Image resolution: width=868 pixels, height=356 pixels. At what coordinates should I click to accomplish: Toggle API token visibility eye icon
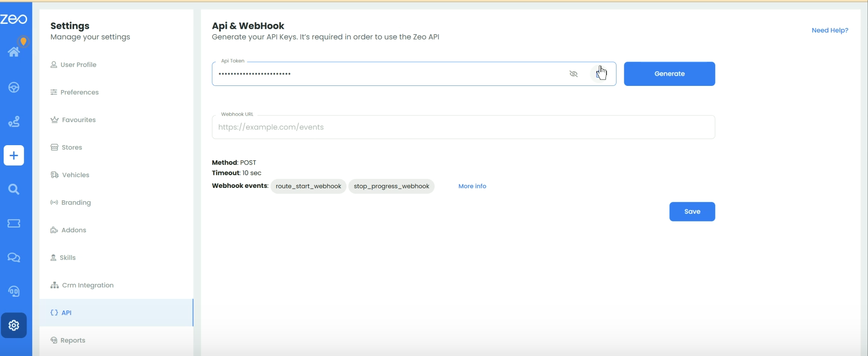coord(573,73)
